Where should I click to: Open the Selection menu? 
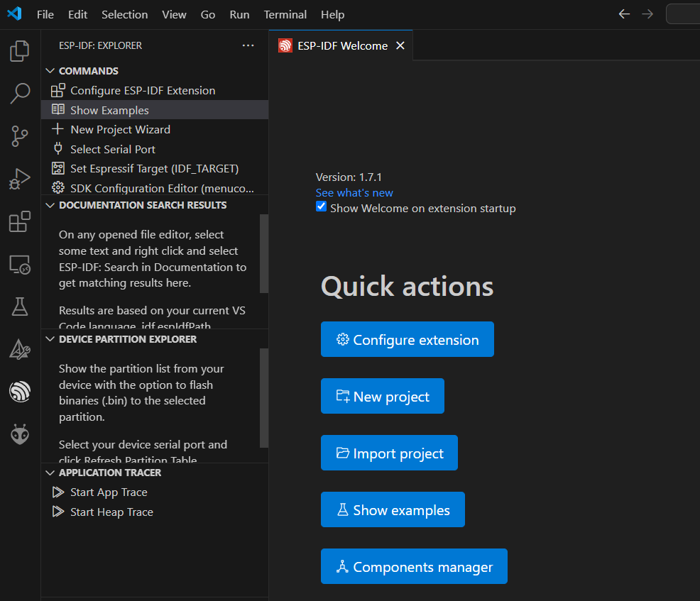click(x=124, y=14)
